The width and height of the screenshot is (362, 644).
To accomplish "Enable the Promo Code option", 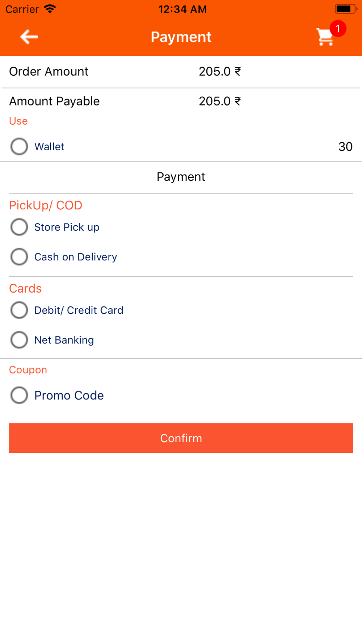I will click(19, 395).
